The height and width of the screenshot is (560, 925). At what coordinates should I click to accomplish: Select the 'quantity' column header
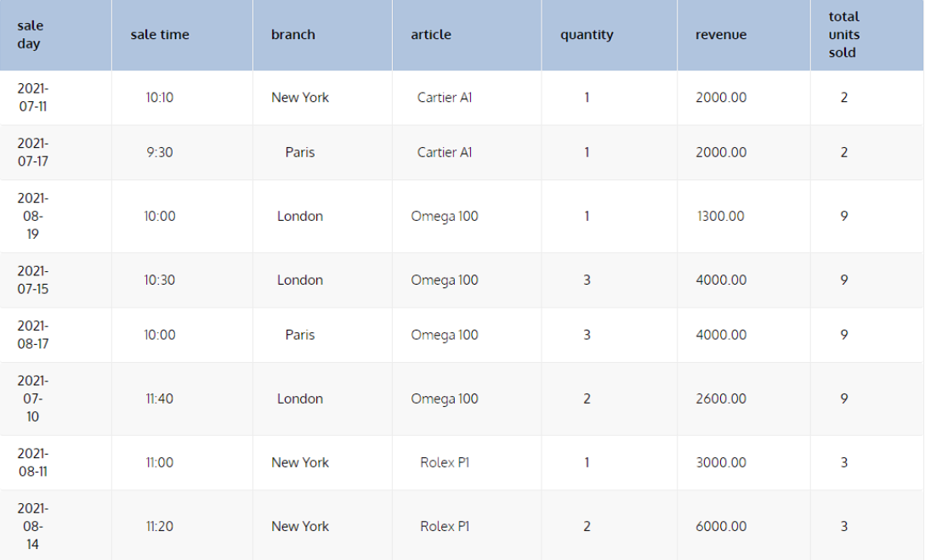[587, 35]
